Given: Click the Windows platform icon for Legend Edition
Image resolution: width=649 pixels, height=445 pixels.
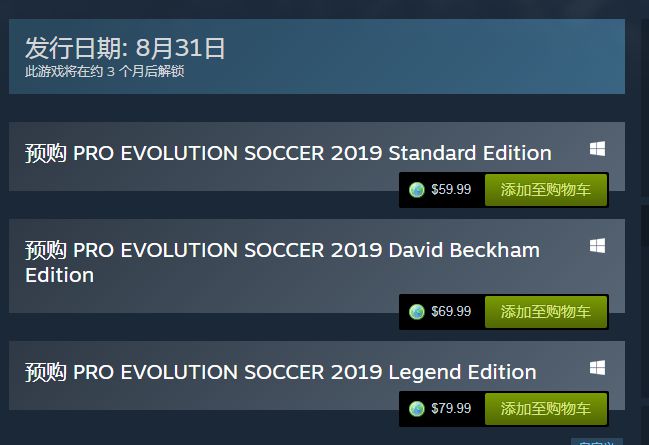Looking at the screenshot, I should click(x=597, y=368).
